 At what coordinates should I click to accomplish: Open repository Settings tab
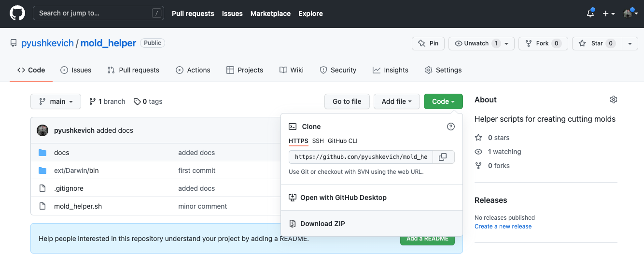(x=443, y=70)
